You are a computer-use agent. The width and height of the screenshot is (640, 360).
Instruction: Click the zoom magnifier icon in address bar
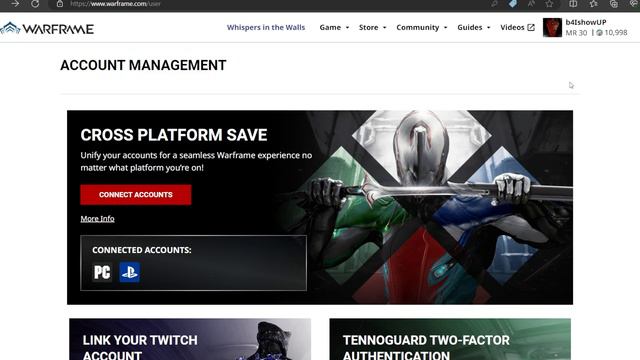coord(494,4)
